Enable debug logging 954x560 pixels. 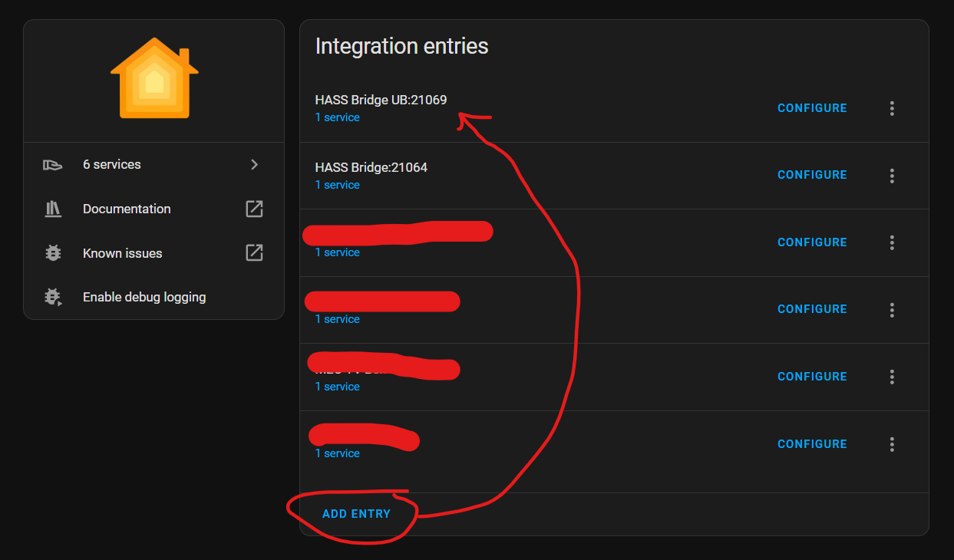(x=144, y=297)
